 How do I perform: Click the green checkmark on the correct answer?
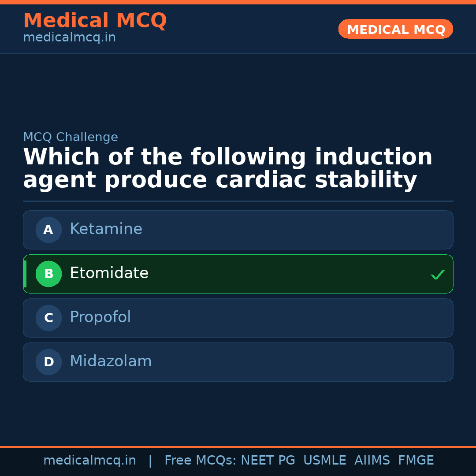tap(438, 275)
